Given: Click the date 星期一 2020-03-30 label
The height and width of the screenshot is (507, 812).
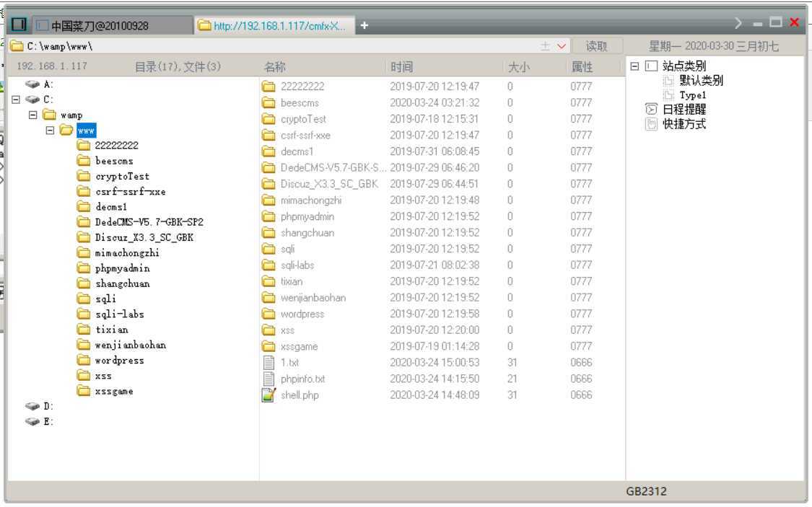Looking at the screenshot, I should 714,46.
